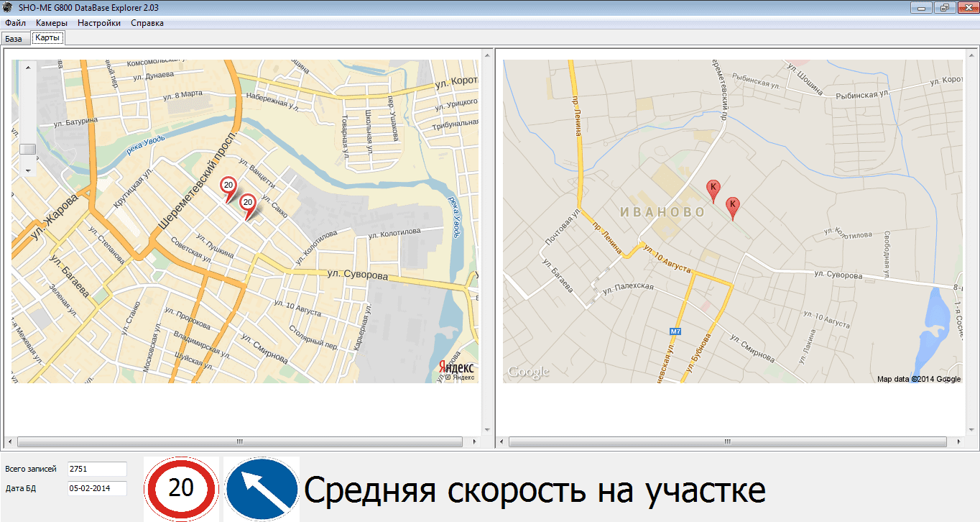Screen dimensions: 980x522
Task: Click the 20 marker beside ул. Сакко
Action: [x=248, y=203]
